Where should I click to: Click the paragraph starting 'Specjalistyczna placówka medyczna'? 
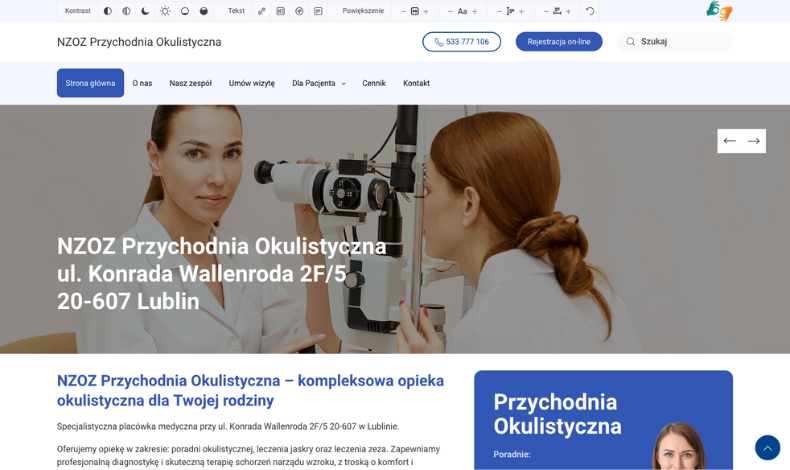(228, 427)
